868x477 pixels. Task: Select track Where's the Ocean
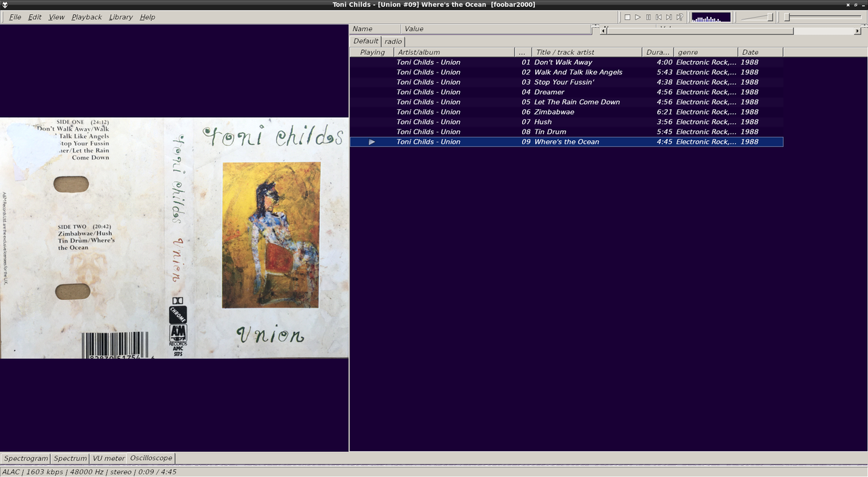pos(566,142)
